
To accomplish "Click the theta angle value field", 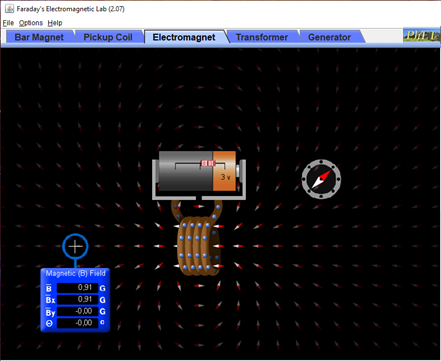I will 78,323.
